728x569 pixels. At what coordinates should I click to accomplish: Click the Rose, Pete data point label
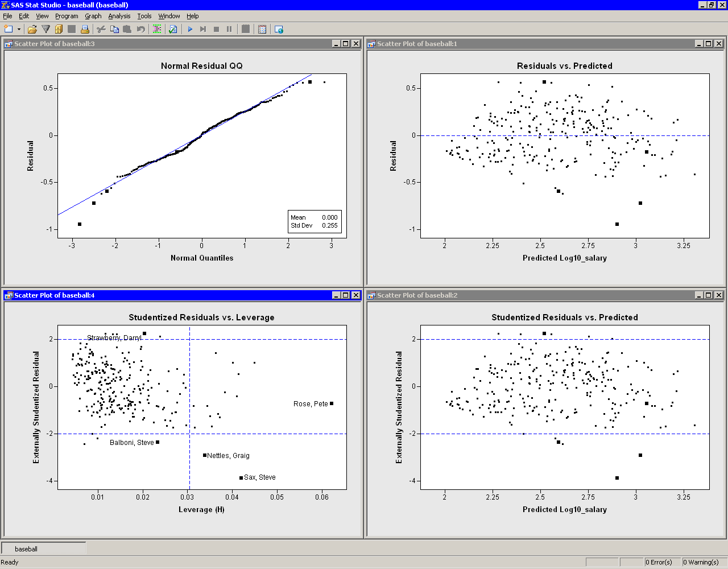(x=311, y=404)
